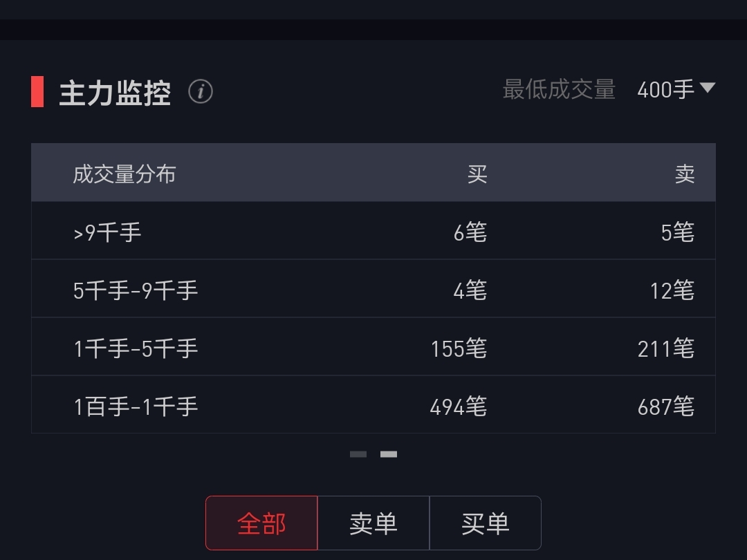Click the 最低成交量 label
The image size is (747, 560).
pyautogui.click(x=559, y=90)
